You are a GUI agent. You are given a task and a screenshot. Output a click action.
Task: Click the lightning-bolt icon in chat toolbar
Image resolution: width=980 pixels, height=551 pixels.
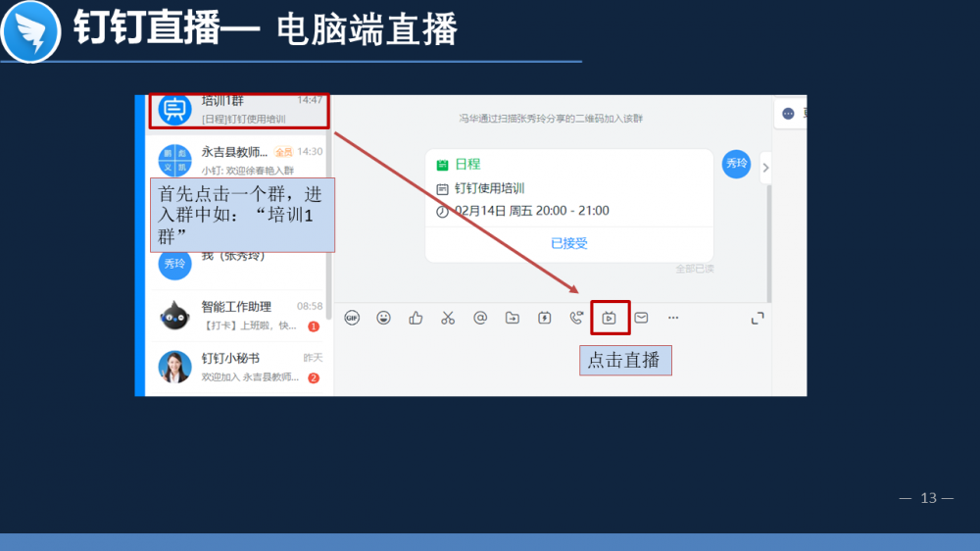(545, 318)
